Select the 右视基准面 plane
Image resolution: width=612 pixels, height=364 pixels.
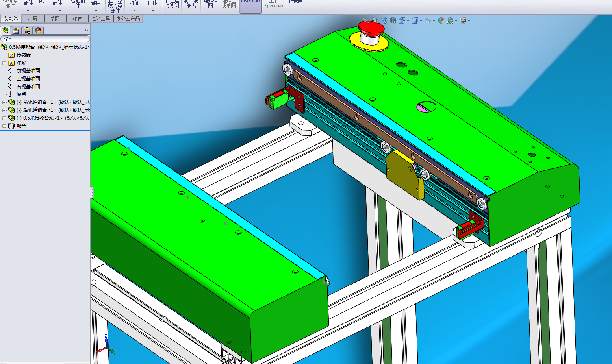[x=24, y=87]
